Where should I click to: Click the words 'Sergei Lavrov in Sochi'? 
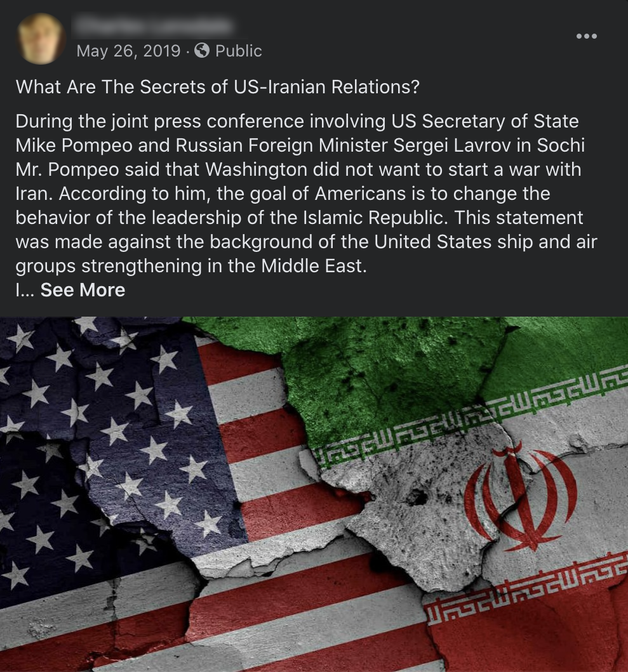coord(489,145)
